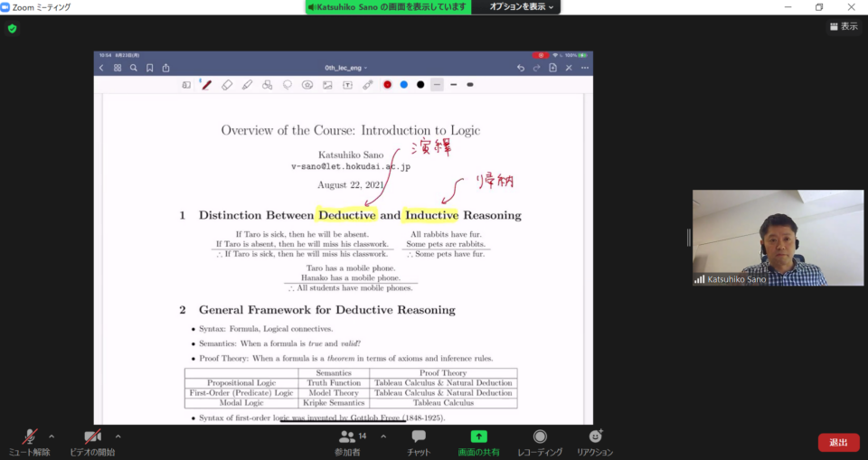This screenshot has height=460, width=868.
Task: Open the share/export icon in notes app
Action: pyautogui.click(x=165, y=68)
